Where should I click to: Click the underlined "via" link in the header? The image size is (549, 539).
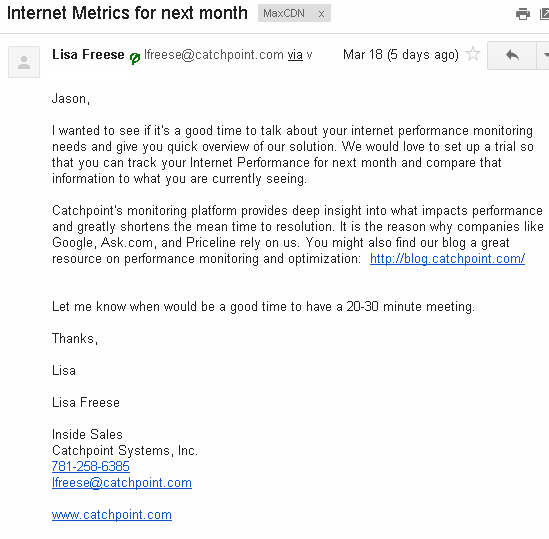[295, 55]
